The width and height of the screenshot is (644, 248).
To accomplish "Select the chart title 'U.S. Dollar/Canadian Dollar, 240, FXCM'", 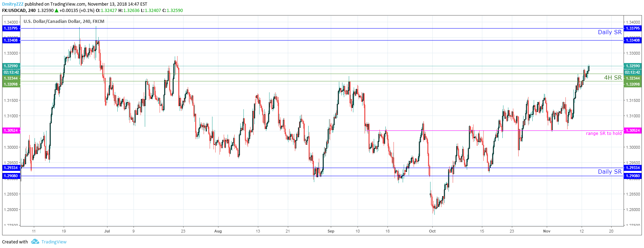I will (x=64, y=21).
